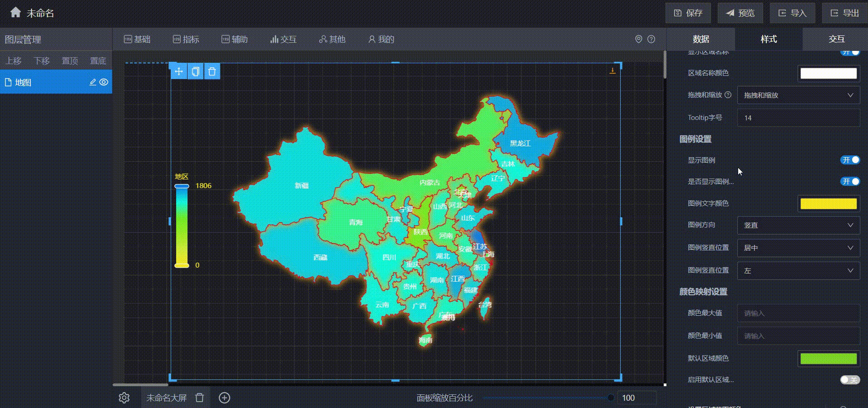Click the 颜色映射设置 section heading
Viewport: 868px width, 408px height.
click(x=703, y=292)
